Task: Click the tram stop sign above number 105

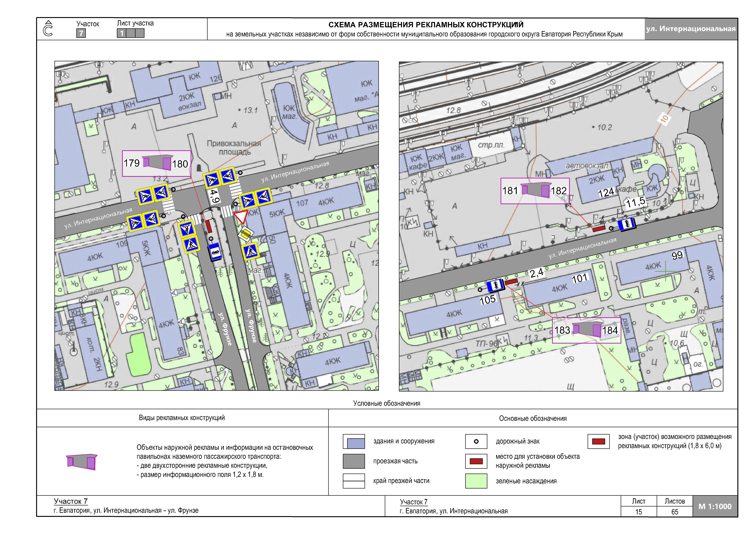Action: click(x=495, y=285)
